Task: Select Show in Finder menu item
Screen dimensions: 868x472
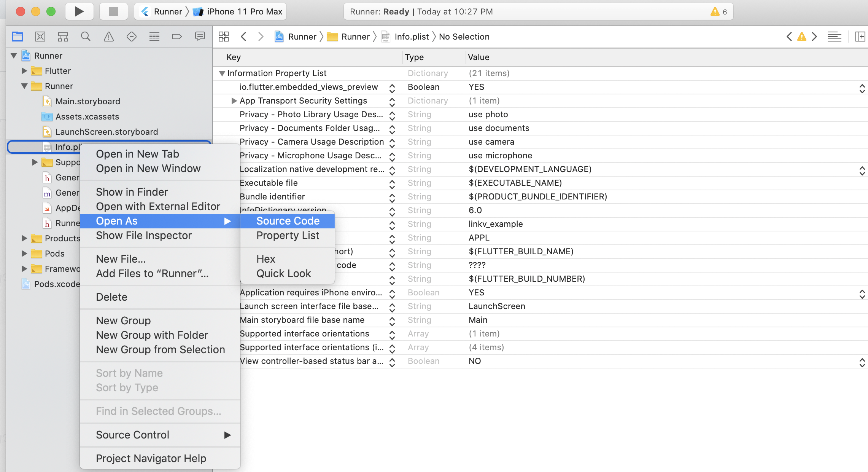Action: pyautogui.click(x=132, y=192)
